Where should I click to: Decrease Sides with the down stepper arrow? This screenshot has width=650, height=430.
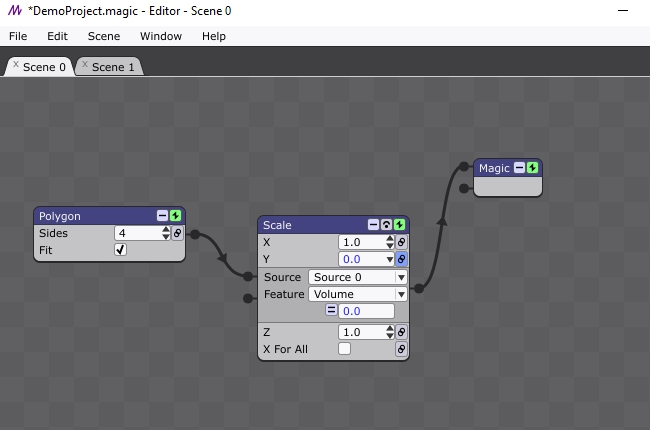(x=166, y=236)
